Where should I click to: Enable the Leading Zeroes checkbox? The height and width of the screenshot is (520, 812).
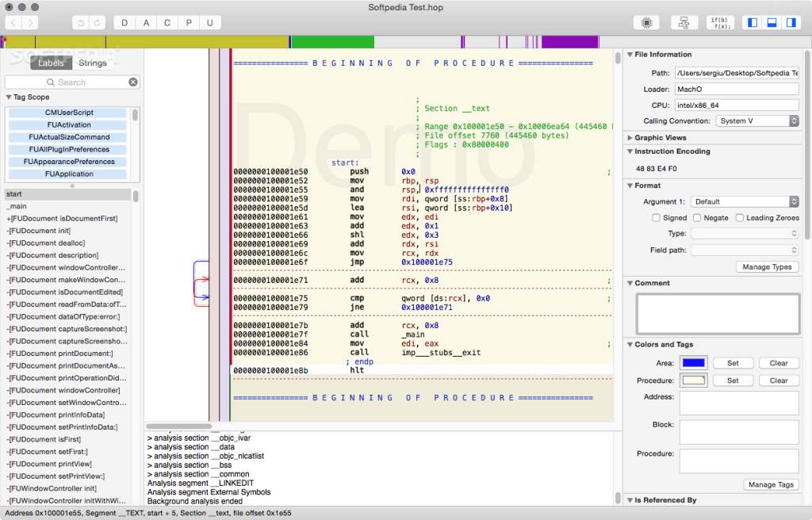[x=740, y=218]
